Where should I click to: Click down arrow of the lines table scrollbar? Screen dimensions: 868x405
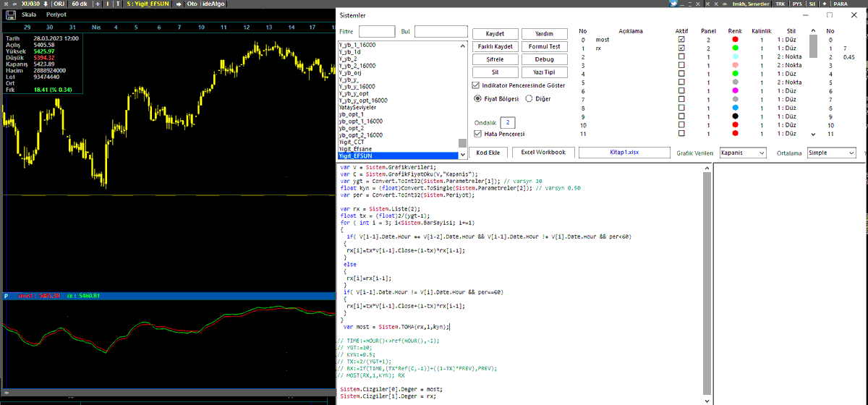point(814,134)
